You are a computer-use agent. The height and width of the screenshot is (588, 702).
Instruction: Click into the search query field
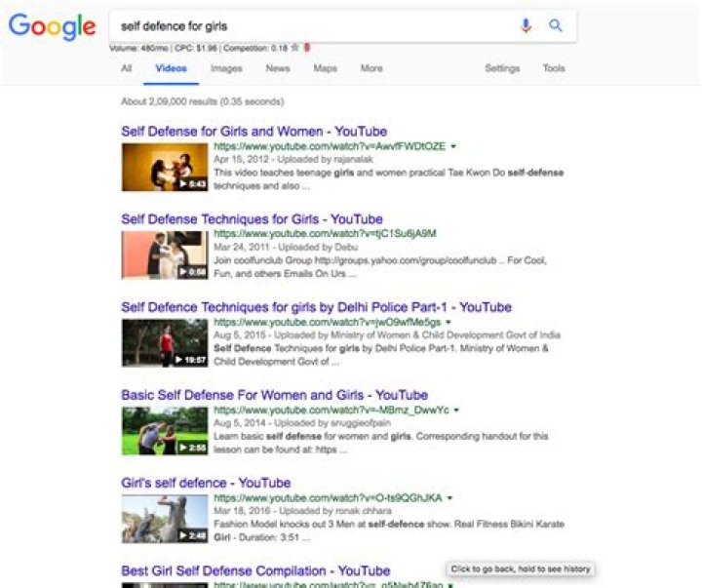[313, 26]
